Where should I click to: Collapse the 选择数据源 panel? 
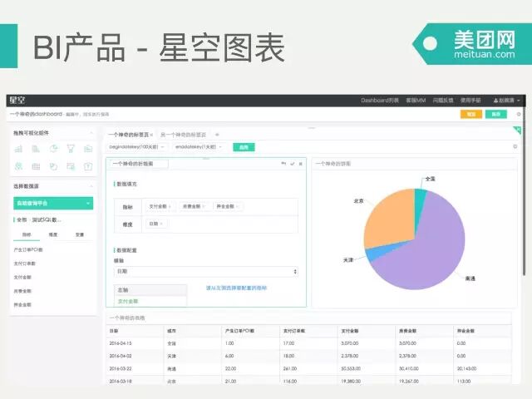click(x=91, y=186)
